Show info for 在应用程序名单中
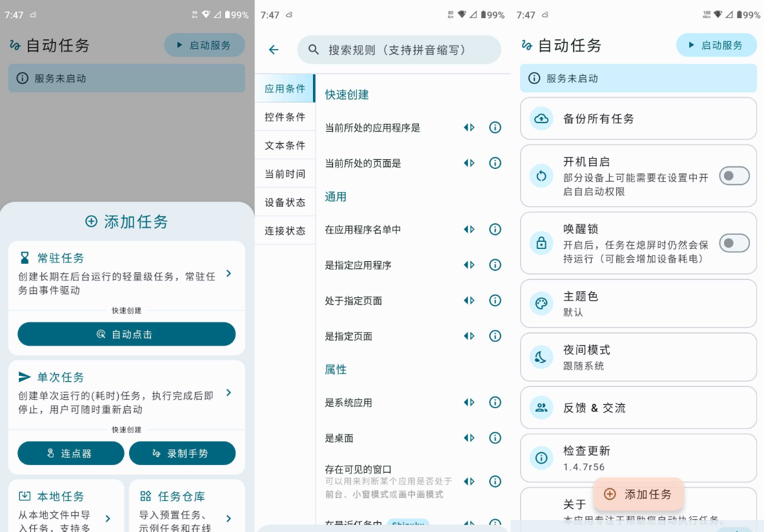764x532 pixels. tap(495, 230)
